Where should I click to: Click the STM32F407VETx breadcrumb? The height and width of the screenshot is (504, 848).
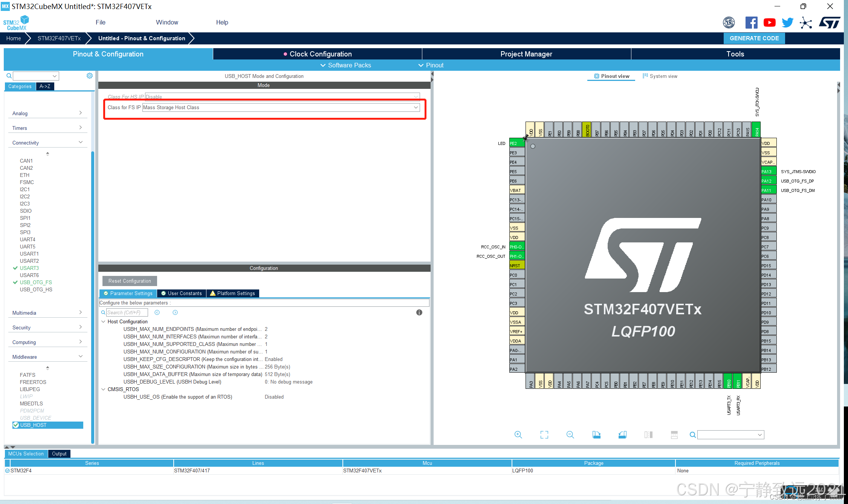pos(59,38)
